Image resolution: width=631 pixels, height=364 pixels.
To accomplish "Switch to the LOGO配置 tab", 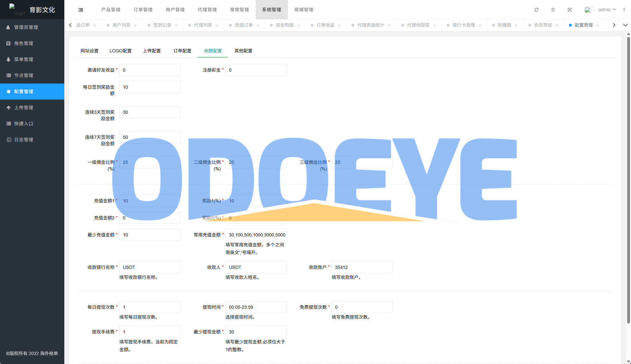I will (x=120, y=51).
